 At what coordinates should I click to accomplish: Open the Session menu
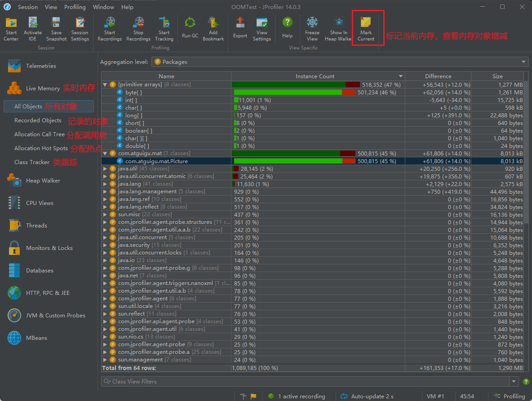(28, 7)
